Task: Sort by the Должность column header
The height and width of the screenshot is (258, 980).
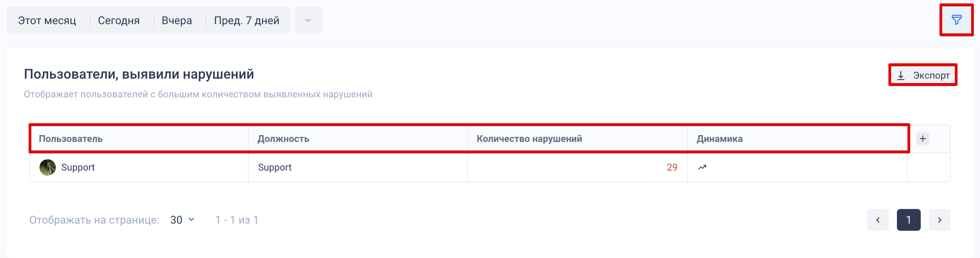Action: point(283,139)
